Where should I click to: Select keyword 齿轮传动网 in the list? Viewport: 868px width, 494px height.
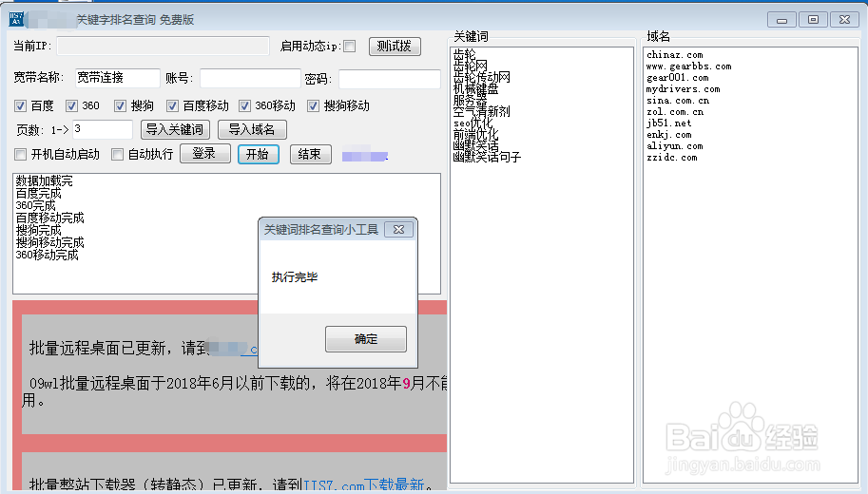point(482,78)
